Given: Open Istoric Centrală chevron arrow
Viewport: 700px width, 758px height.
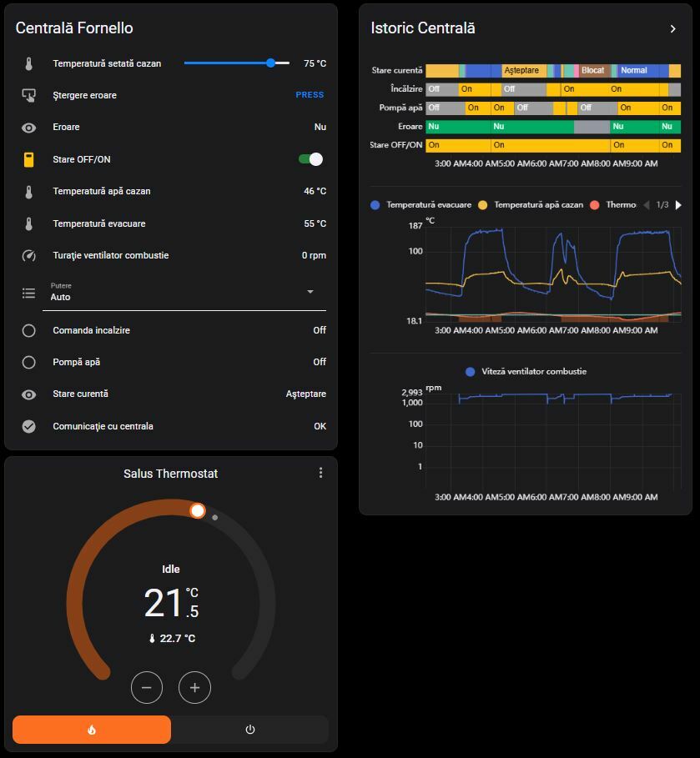Looking at the screenshot, I should (673, 29).
